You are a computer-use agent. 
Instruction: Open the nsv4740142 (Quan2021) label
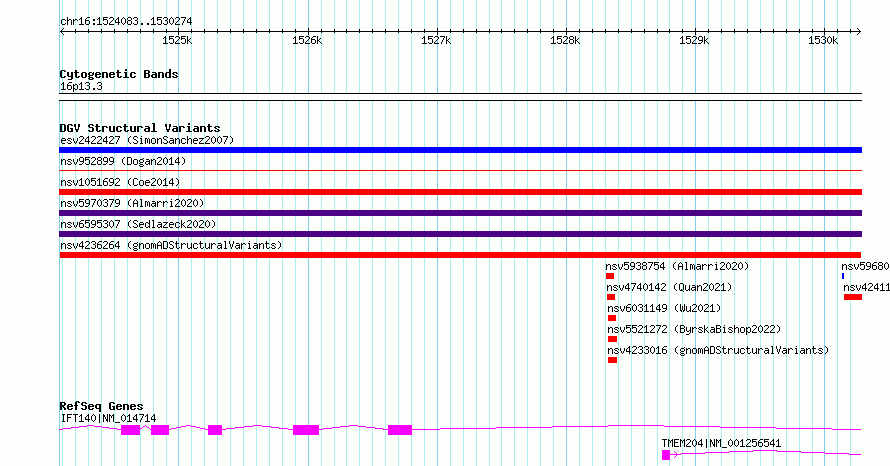[669, 287]
